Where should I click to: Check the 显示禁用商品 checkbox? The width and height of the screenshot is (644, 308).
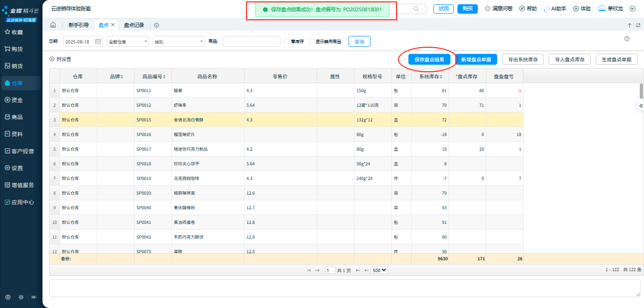312,42
